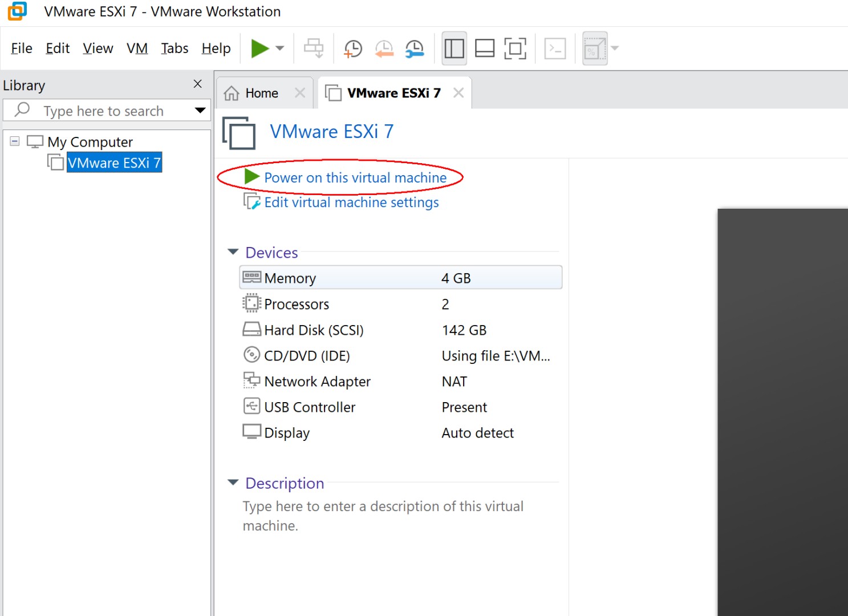Enter full screen mode icon
The height and width of the screenshot is (616, 848).
pos(515,48)
